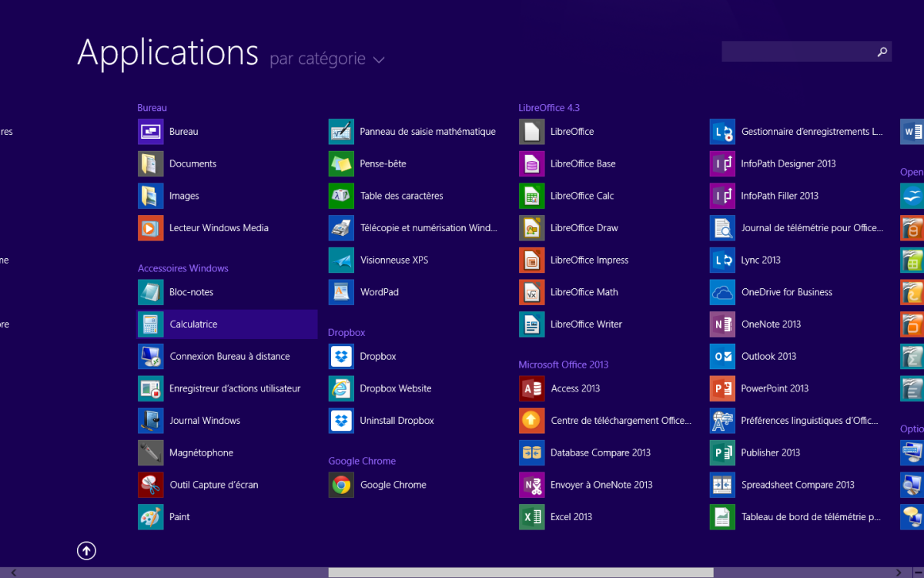Open the Dropbox Website icon
The image size is (924, 578).
click(x=341, y=388)
